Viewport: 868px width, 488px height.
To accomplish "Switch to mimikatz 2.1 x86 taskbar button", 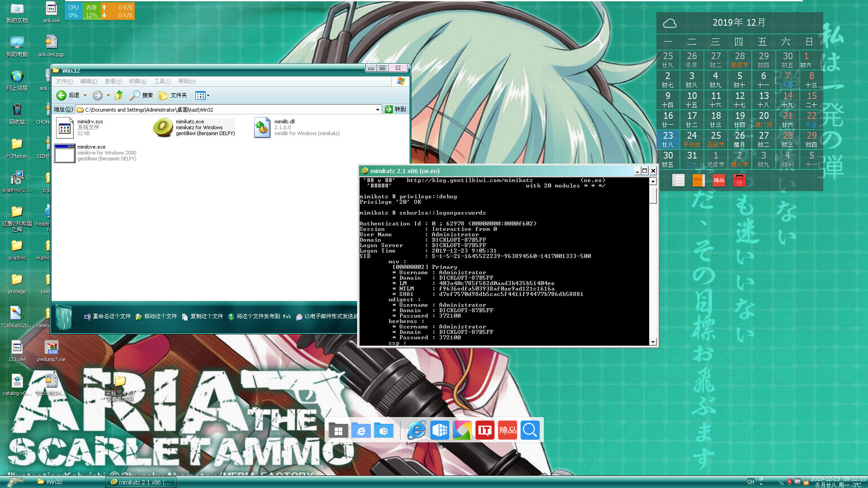I will coord(141,482).
